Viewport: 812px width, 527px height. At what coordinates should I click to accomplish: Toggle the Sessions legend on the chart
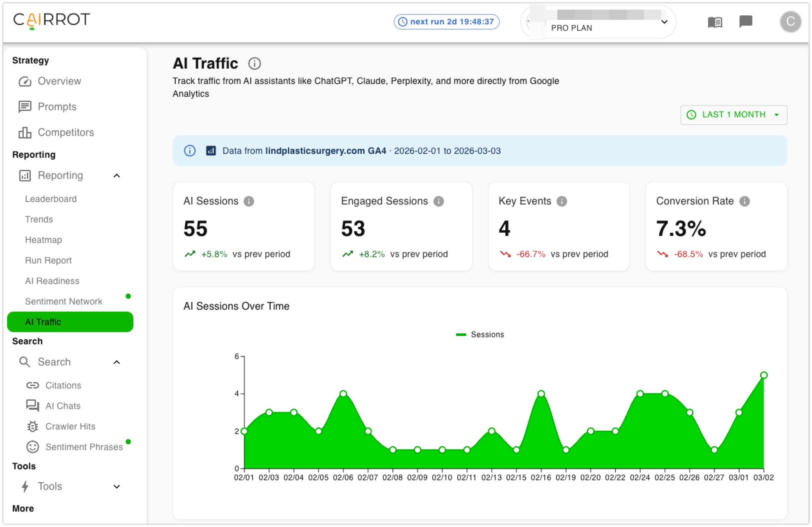point(480,334)
